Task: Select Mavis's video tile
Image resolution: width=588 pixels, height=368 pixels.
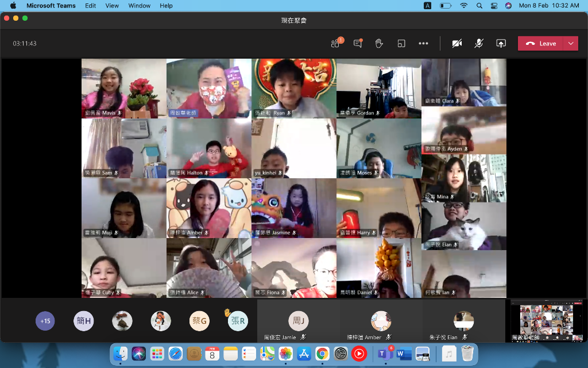Action: point(124,88)
